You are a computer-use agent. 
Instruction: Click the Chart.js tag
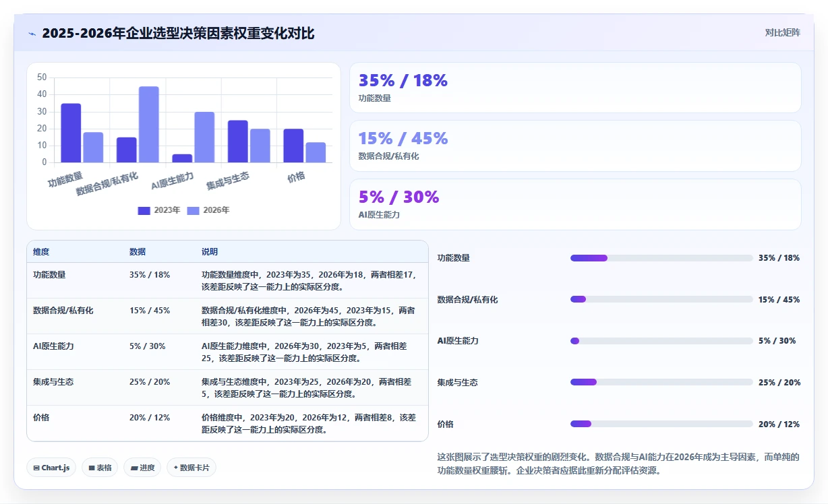pyautogui.click(x=51, y=468)
